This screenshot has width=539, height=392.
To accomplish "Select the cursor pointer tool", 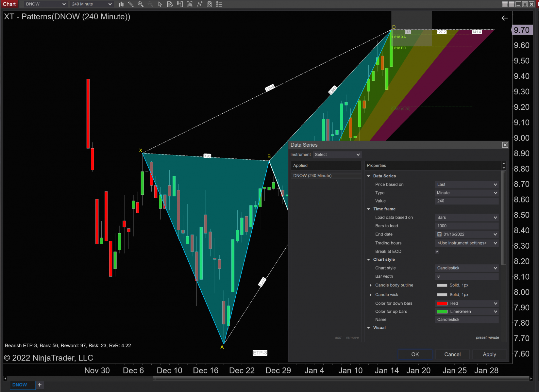I will [160, 4].
